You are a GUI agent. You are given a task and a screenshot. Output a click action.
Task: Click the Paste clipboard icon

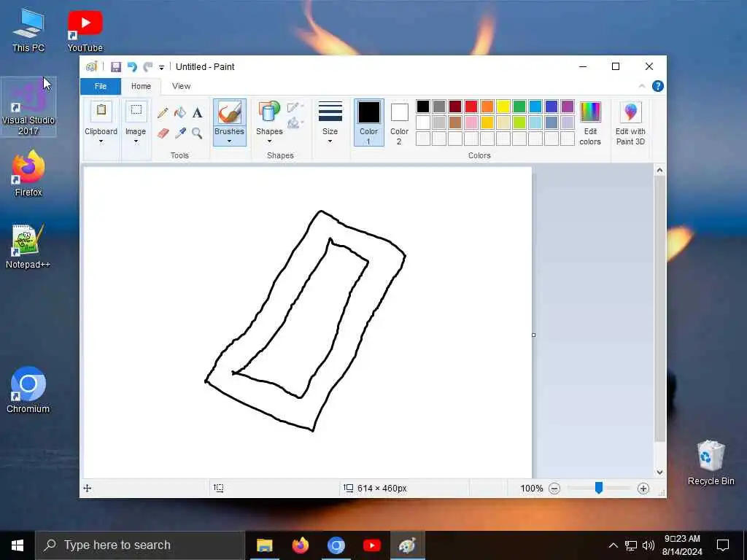101,111
